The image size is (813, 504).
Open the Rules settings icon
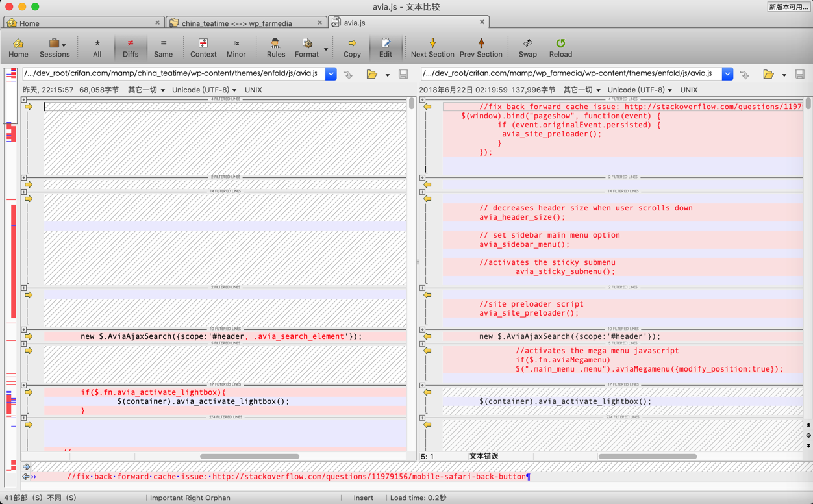pyautogui.click(x=275, y=47)
